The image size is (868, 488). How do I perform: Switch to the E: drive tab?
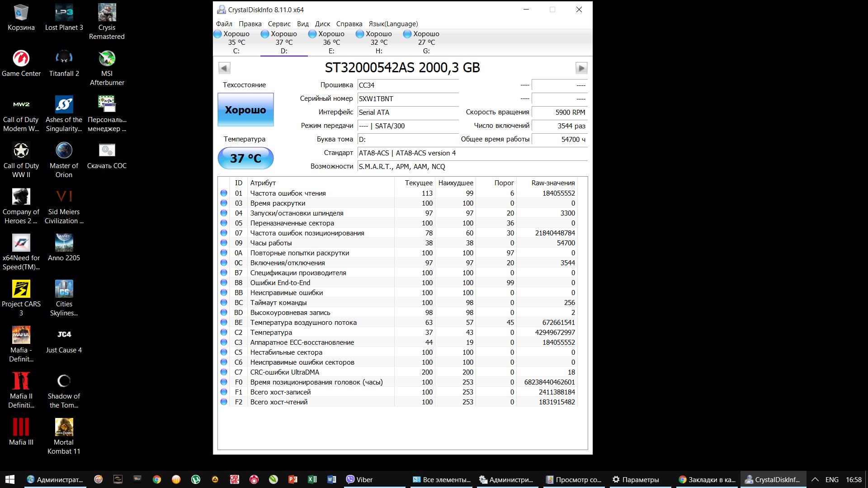(331, 42)
